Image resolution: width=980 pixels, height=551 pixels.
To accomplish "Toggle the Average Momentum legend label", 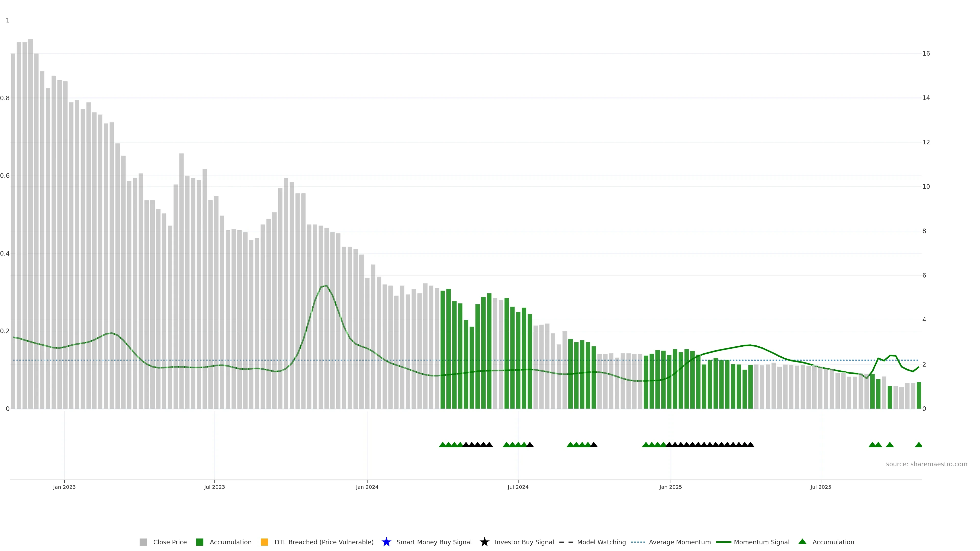I will pyautogui.click(x=679, y=542).
